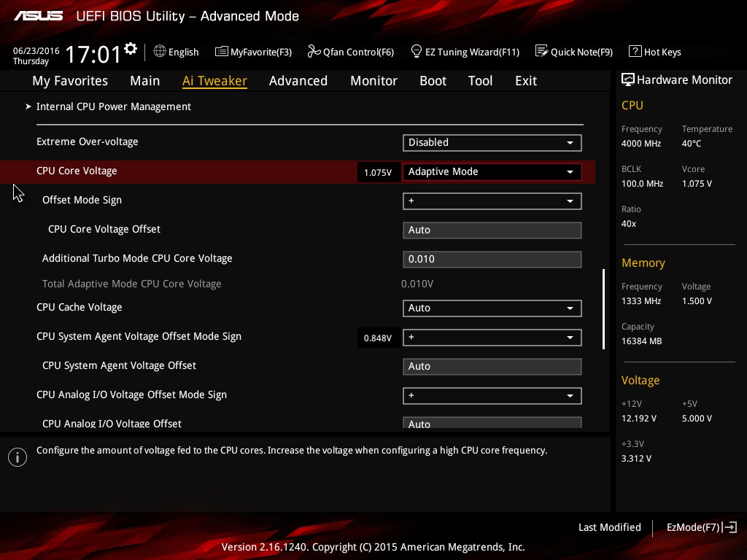The image size is (747, 560).
Task: Click the ASUS logo
Action: click(38, 16)
